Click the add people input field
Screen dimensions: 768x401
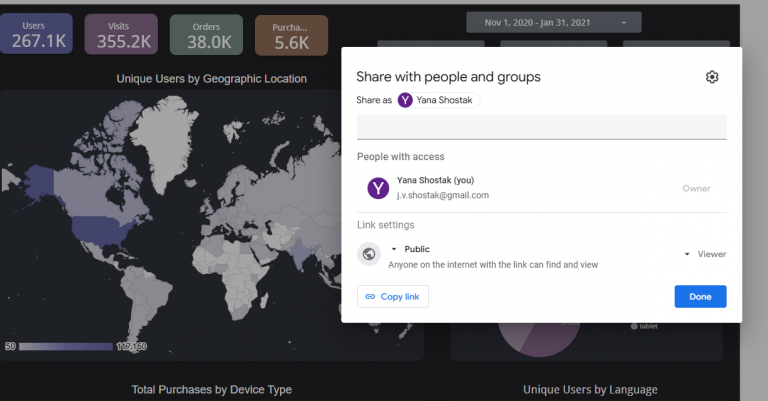click(541, 127)
